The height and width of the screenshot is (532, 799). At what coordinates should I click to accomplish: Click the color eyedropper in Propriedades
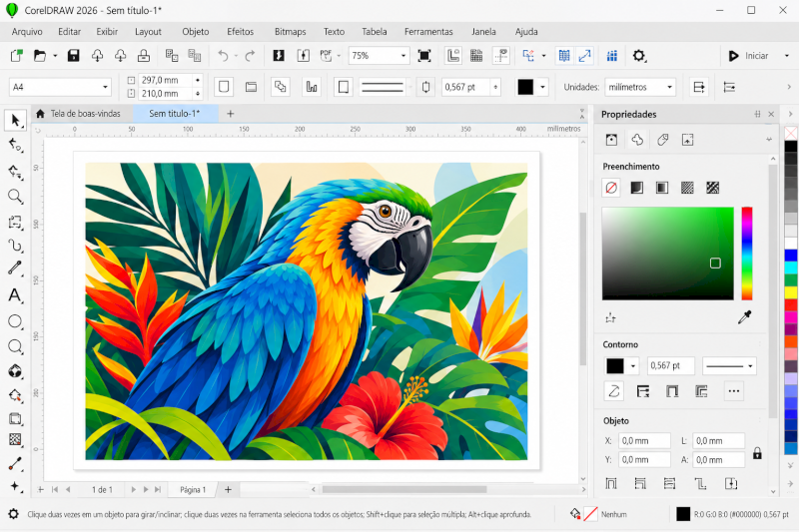[744, 317]
